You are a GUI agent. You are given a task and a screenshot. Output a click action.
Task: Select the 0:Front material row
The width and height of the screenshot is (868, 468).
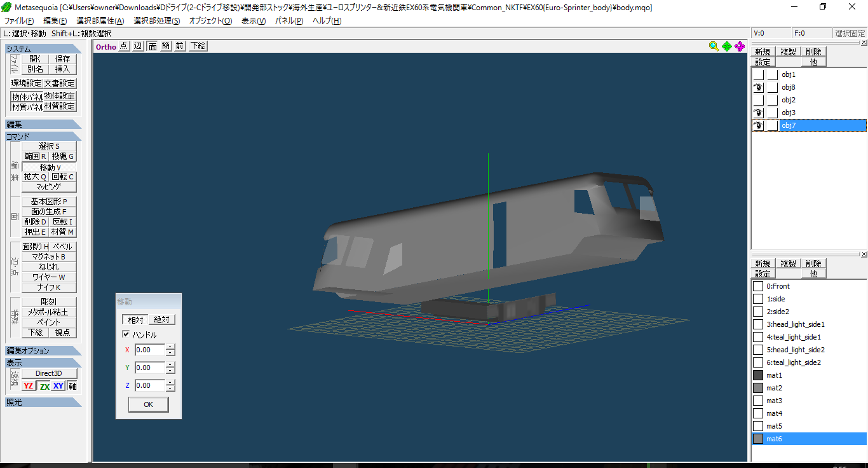click(x=809, y=286)
